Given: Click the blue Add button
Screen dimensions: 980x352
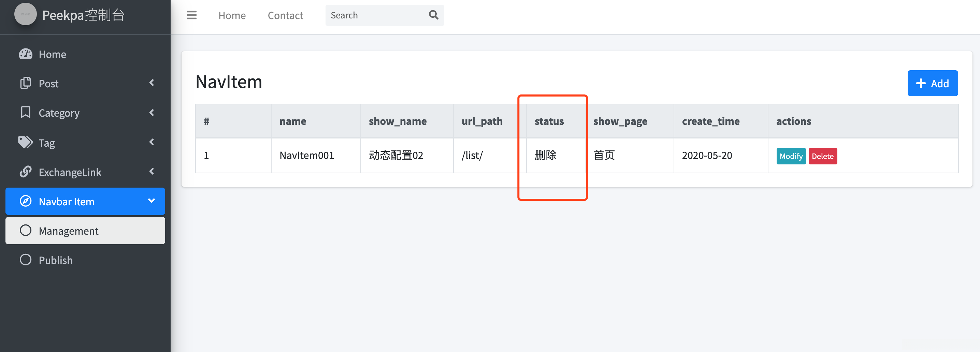Looking at the screenshot, I should [x=933, y=83].
